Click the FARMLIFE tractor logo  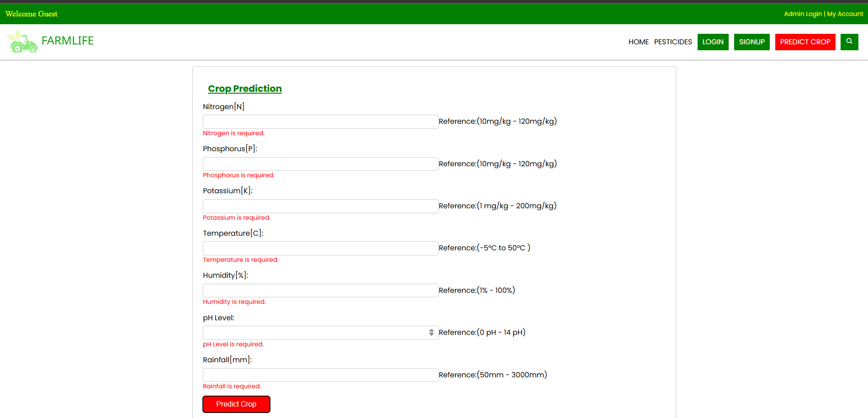coord(21,41)
